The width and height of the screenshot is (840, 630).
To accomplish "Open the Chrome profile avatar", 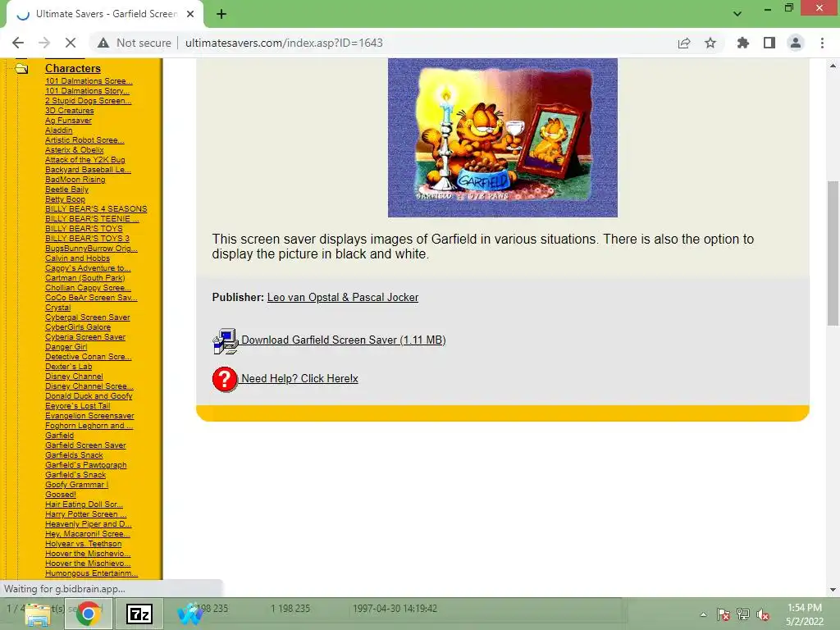I will (796, 43).
